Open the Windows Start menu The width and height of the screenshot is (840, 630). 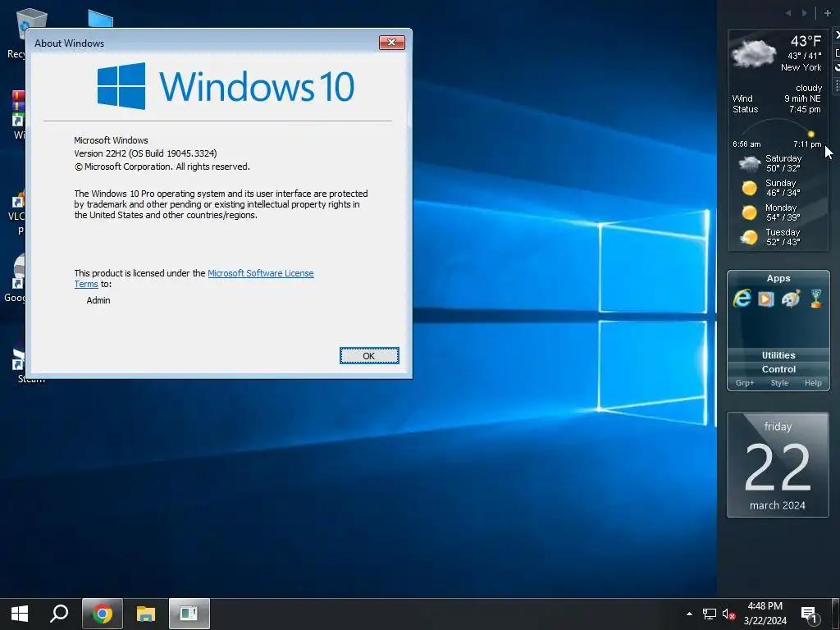20,614
